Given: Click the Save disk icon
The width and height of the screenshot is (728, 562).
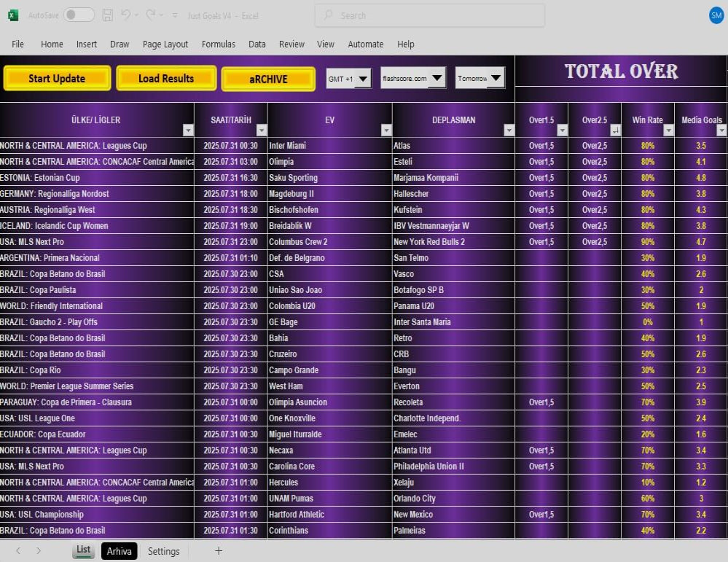Looking at the screenshot, I should point(107,15).
